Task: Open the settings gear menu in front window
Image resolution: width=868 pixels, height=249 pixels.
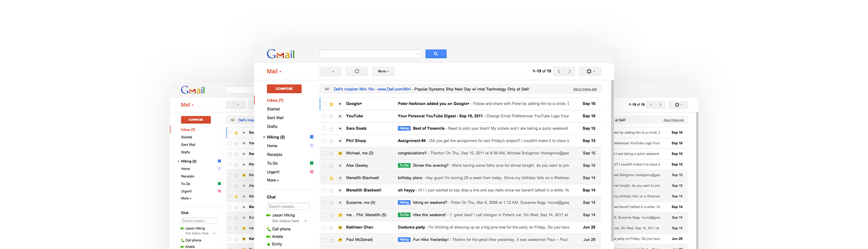Action: coord(590,71)
